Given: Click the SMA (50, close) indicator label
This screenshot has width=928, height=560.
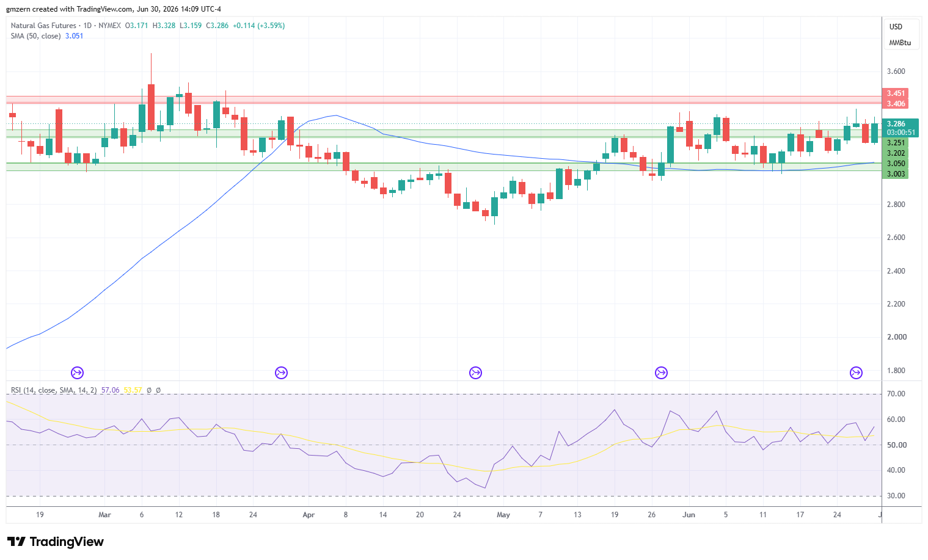Looking at the screenshot, I should coord(36,36).
